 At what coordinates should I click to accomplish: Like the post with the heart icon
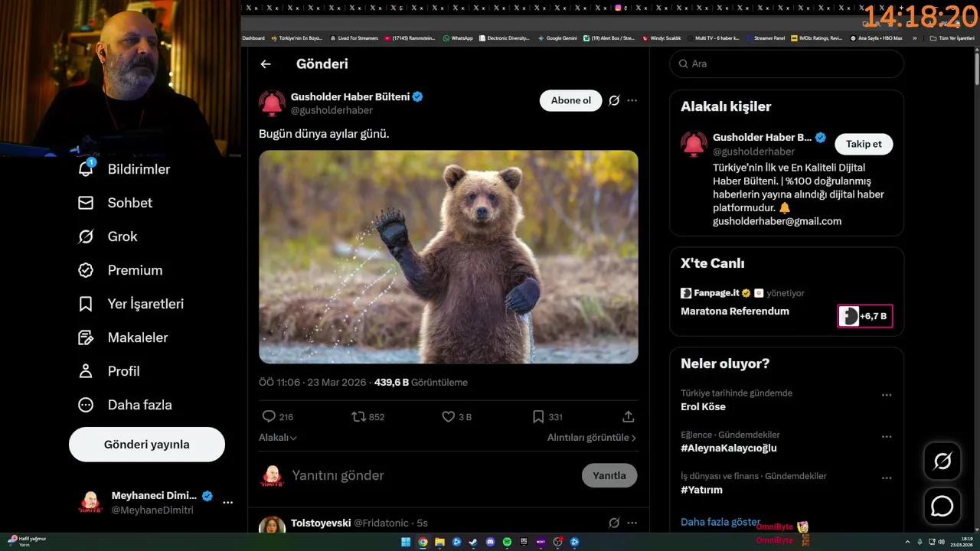[449, 416]
